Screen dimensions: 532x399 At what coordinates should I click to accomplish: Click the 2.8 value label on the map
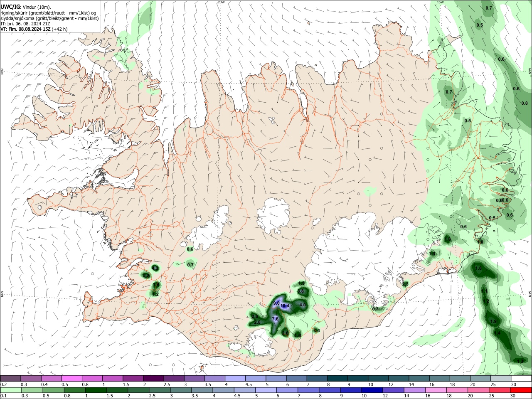(257, 323)
